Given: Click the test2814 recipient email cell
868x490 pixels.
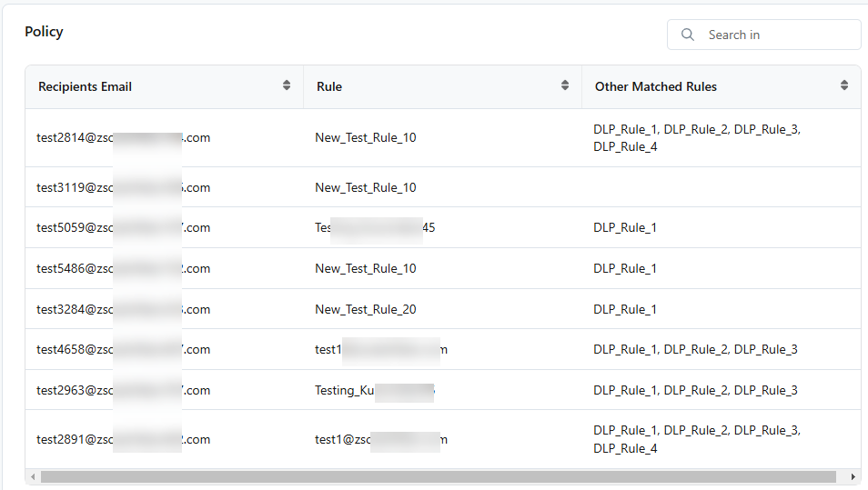Looking at the screenshot, I should click(x=123, y=137).
